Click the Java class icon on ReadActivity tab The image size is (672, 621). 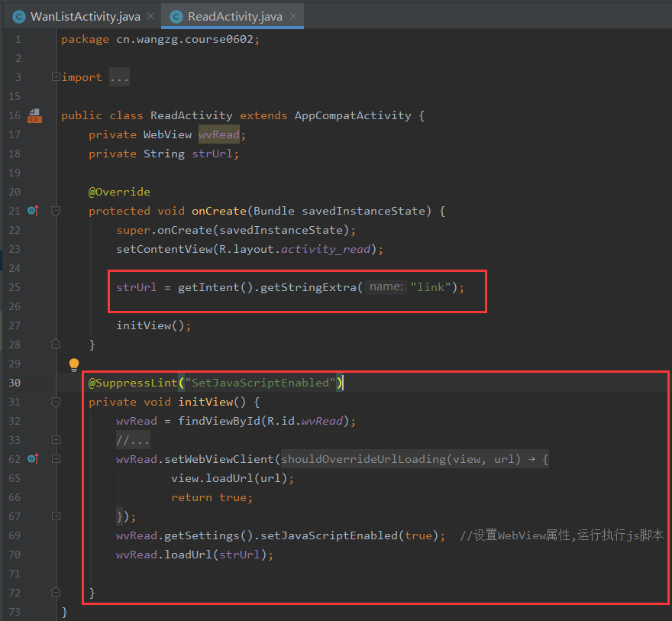176,17
